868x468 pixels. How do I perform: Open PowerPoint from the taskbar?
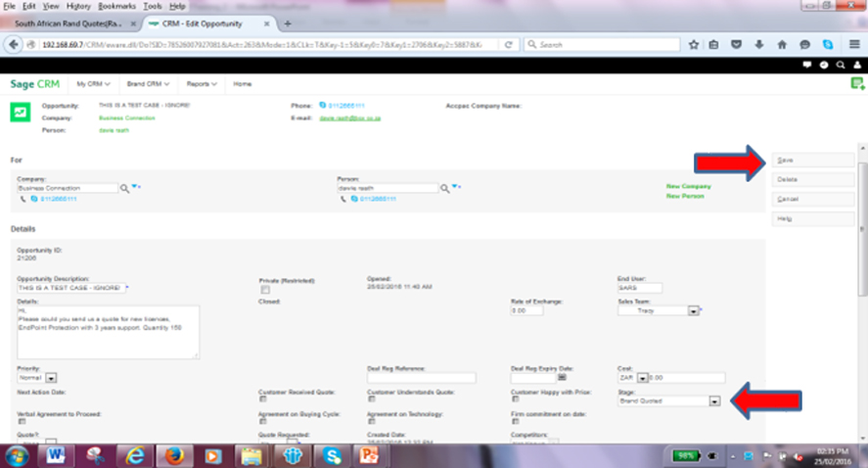[x=369, y=456]
